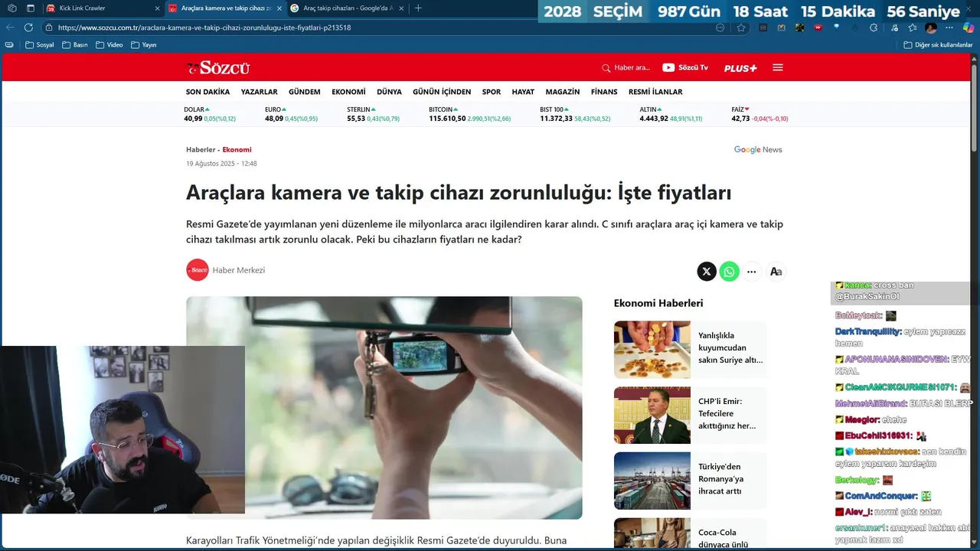Open the Sözcü TV YouTube icon link

coord(668,67)
